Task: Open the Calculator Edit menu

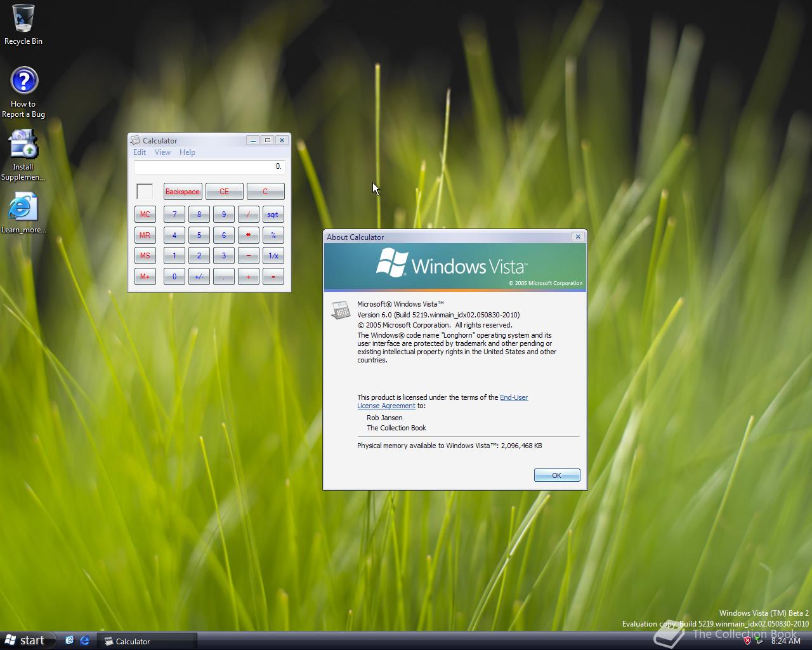Action: tap(140, 152)
